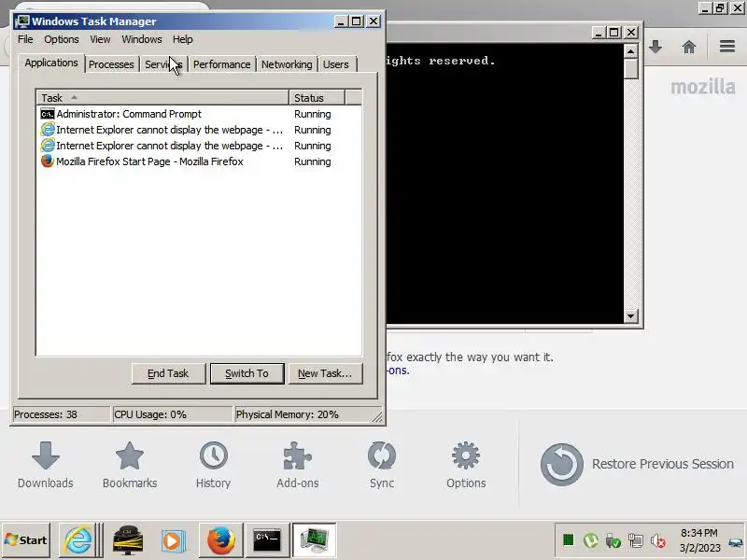Open Firefox hamburger menu
This screenshot has width=747, height=560.
point(727,47)
